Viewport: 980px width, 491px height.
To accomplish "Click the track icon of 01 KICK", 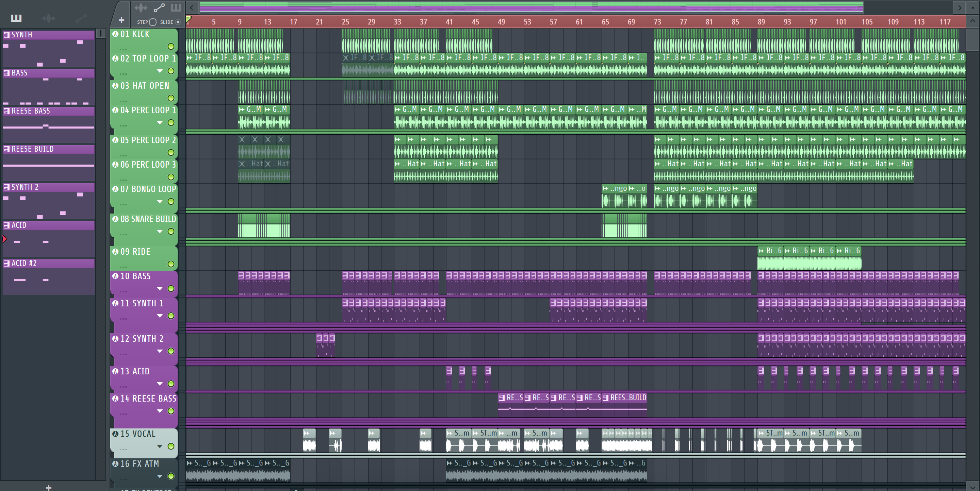I will coord(115,34).
